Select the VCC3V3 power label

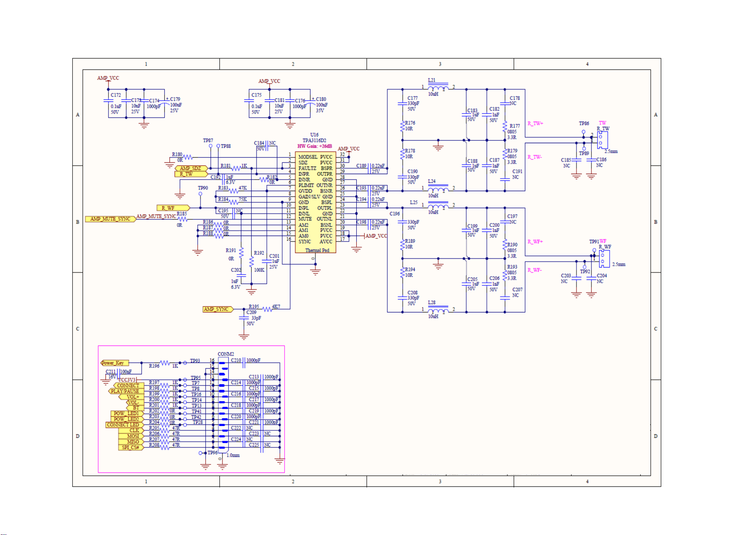127,380
